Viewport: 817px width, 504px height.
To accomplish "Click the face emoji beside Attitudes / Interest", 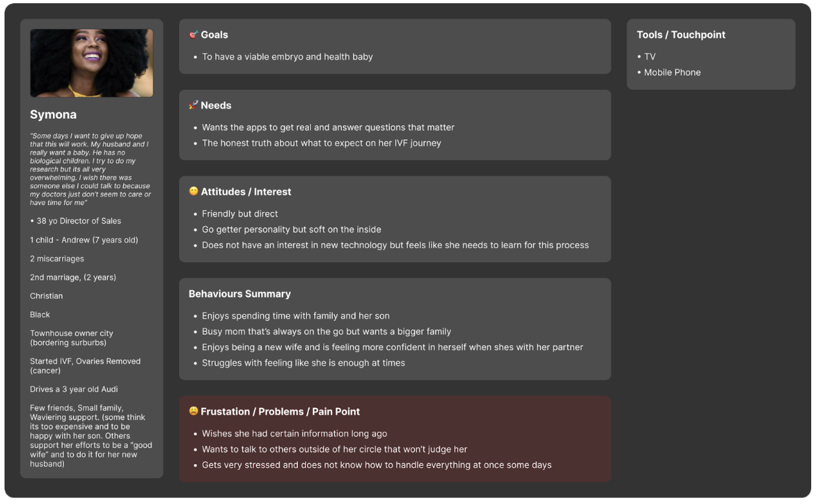I will click(193, 192).
